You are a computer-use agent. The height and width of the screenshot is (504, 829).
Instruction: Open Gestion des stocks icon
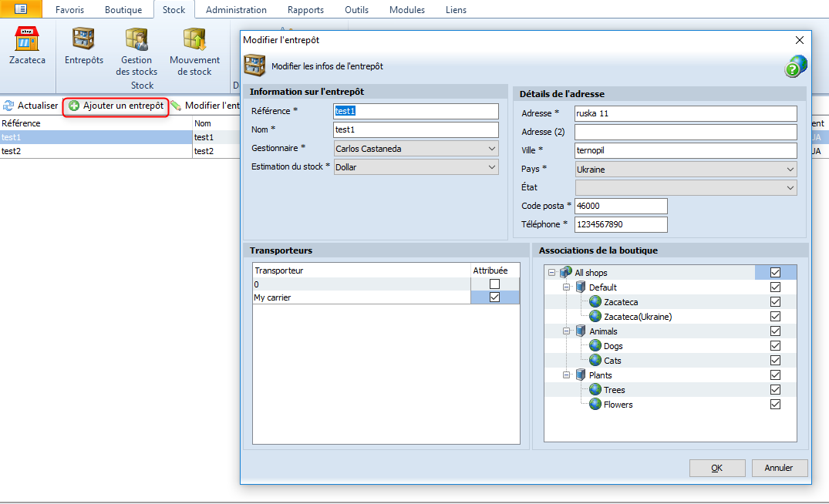click(136, 39)
